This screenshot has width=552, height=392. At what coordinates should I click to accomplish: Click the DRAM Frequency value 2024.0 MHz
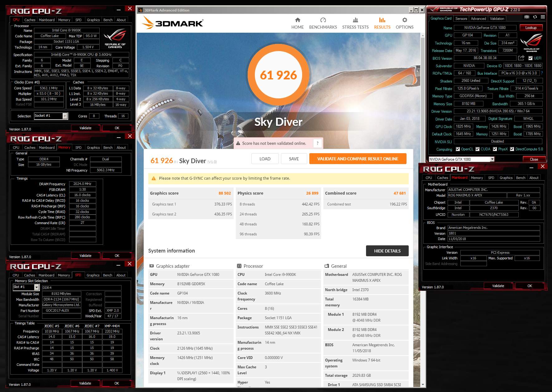82,184
